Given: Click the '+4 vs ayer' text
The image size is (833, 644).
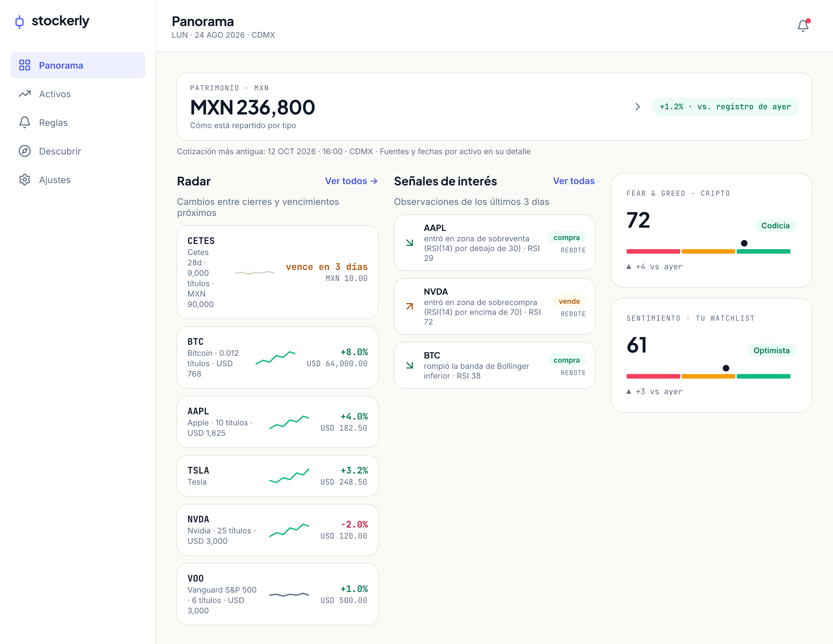Looking at the screenshot, I should [x=659, y=267].
